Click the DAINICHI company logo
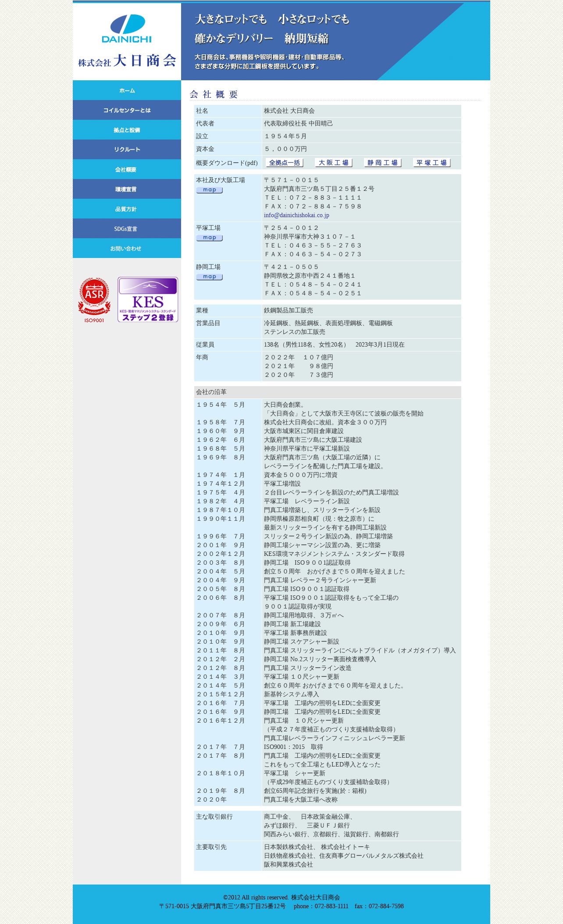563x924 pixels. click(x=127, y=29)
